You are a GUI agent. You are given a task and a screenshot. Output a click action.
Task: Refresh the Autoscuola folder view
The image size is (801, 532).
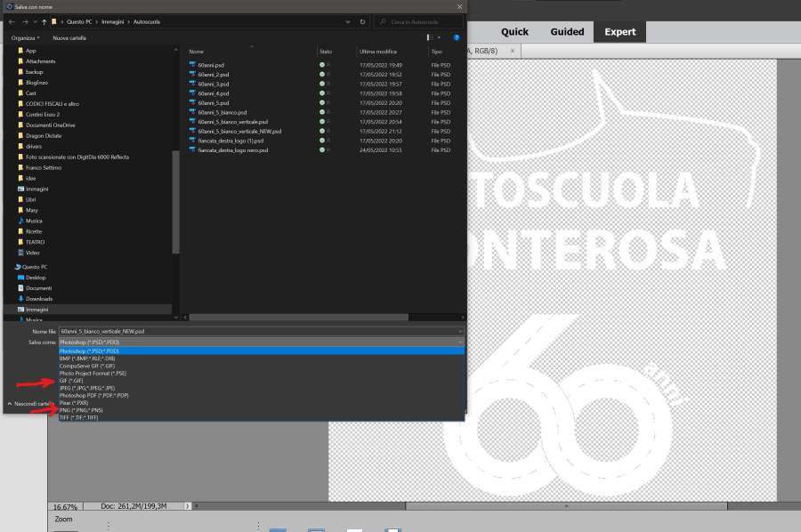362,21
